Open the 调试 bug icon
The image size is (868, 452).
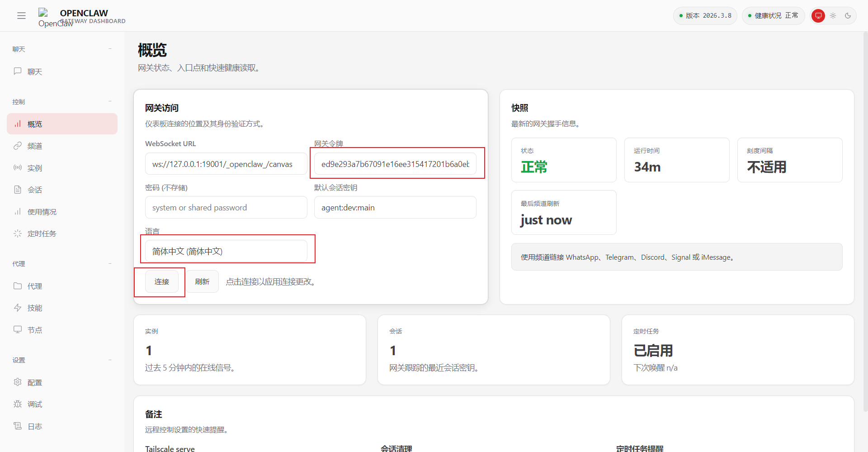coord(18,404)
